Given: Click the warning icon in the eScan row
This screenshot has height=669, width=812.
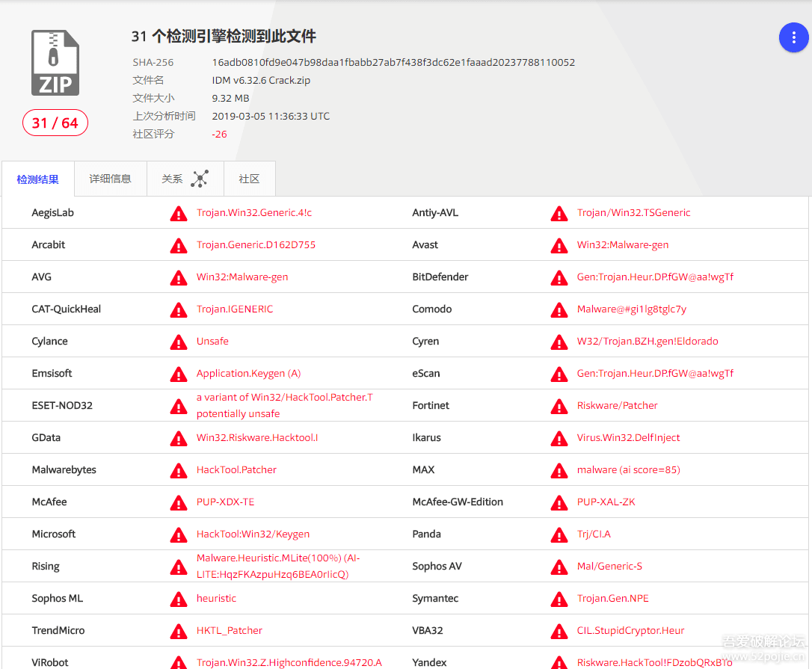Looking at the screenshot, I should [559, 374].
